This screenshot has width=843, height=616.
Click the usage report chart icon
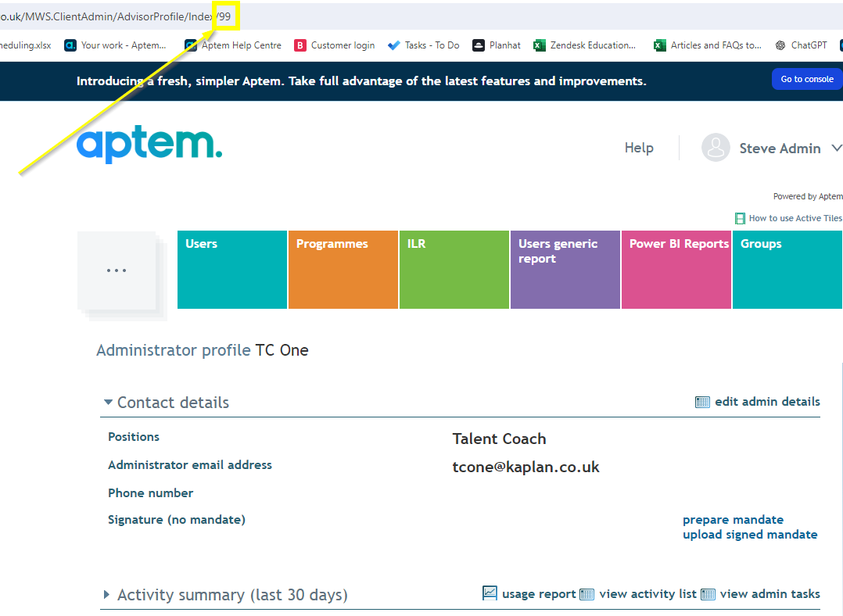point(490,593)
